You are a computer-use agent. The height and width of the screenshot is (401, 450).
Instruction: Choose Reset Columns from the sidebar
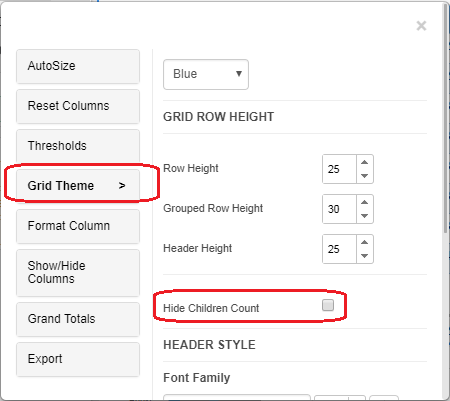(78, 106)
